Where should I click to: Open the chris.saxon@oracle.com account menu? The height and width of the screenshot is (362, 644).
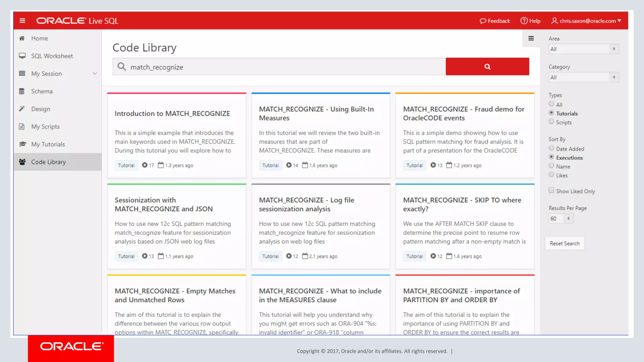586,21
